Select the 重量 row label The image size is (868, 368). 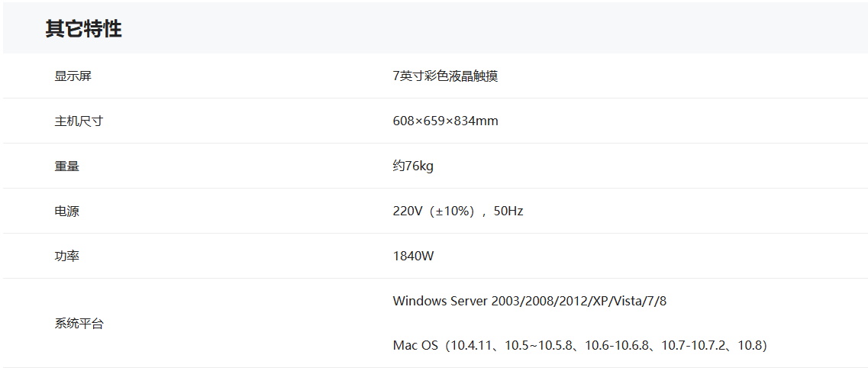pyautogui.click(x=67, y=166)
